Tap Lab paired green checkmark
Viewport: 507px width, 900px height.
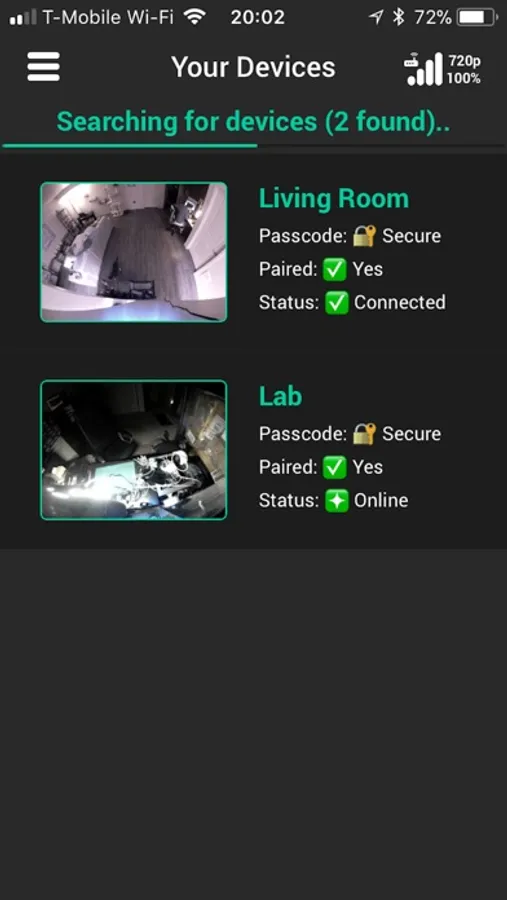pyautogui.click(x=335, y=467)
